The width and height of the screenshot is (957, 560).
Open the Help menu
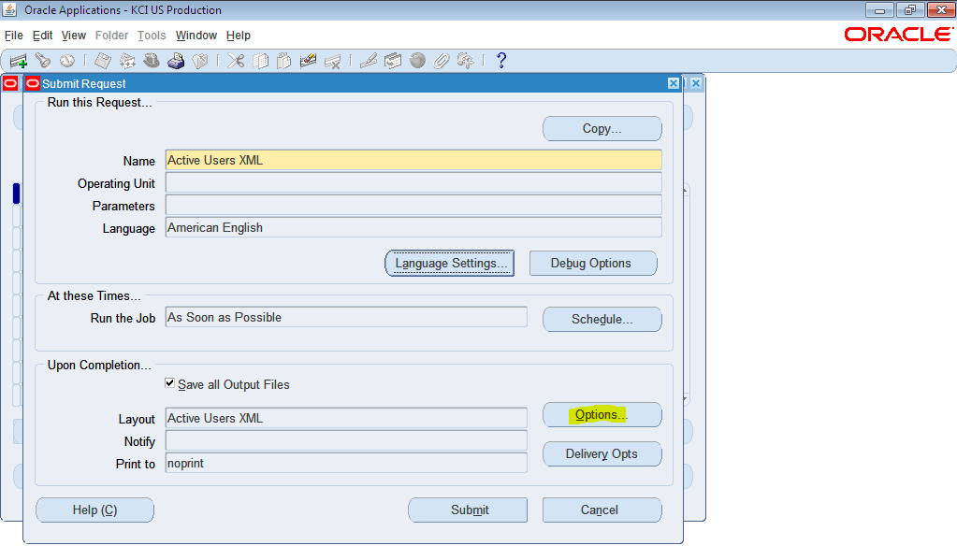pyautogui.click(x=238, y=36)
